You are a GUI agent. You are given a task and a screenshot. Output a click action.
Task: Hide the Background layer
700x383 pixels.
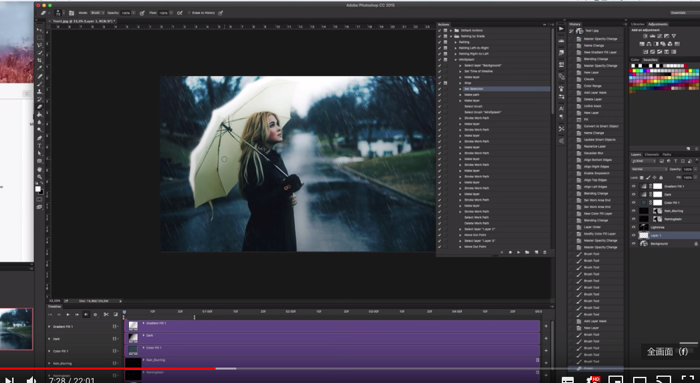(633, 244)
